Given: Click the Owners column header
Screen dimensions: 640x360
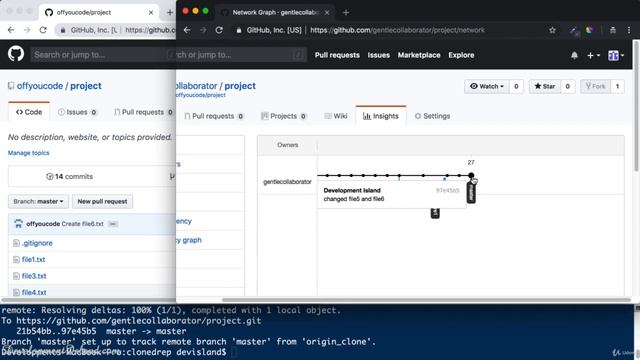Looking at the screenshot, I should [287, 145].
